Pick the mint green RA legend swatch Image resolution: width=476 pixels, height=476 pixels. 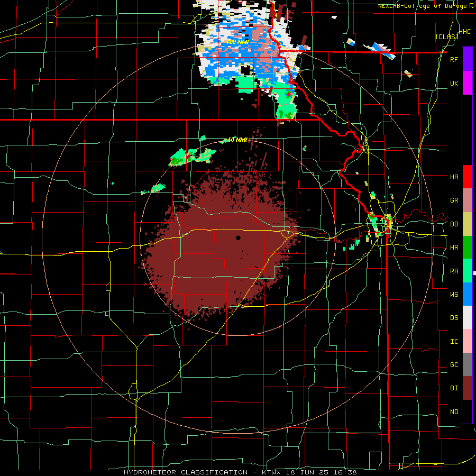467,271
